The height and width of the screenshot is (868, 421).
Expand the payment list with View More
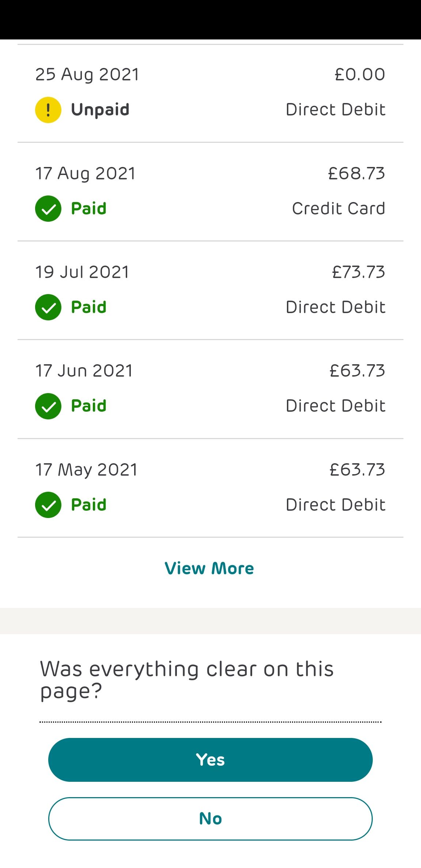(209, 568)
